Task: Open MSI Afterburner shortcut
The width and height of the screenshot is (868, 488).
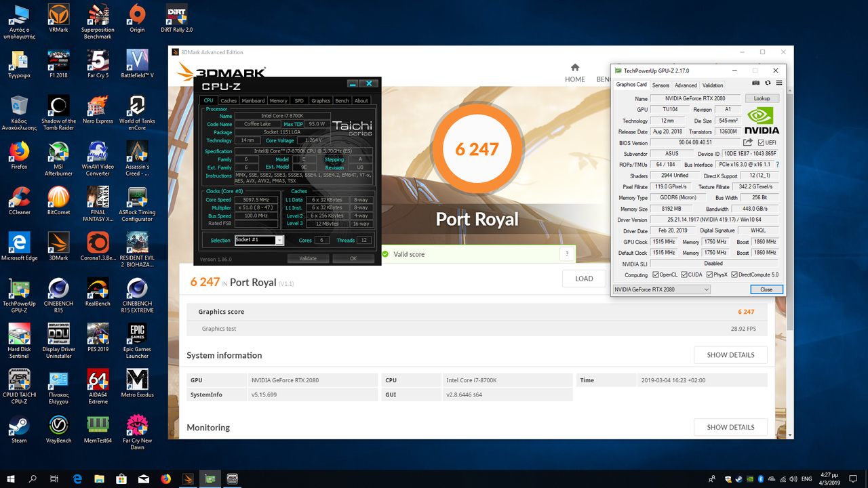Action: [x=58, y=158]
